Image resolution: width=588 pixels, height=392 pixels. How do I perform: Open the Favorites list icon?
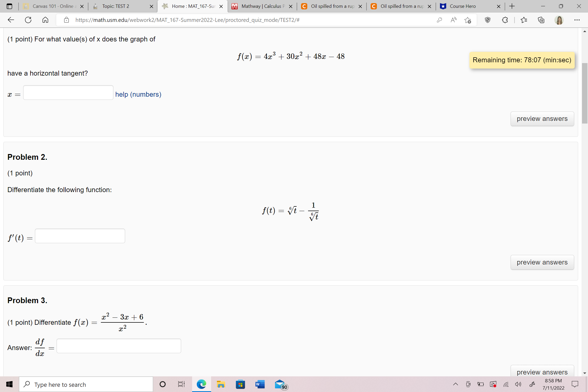524,20
